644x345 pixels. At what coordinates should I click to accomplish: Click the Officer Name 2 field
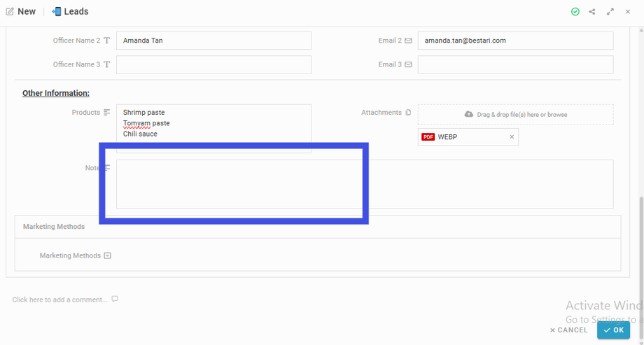(x=213, y=41)
